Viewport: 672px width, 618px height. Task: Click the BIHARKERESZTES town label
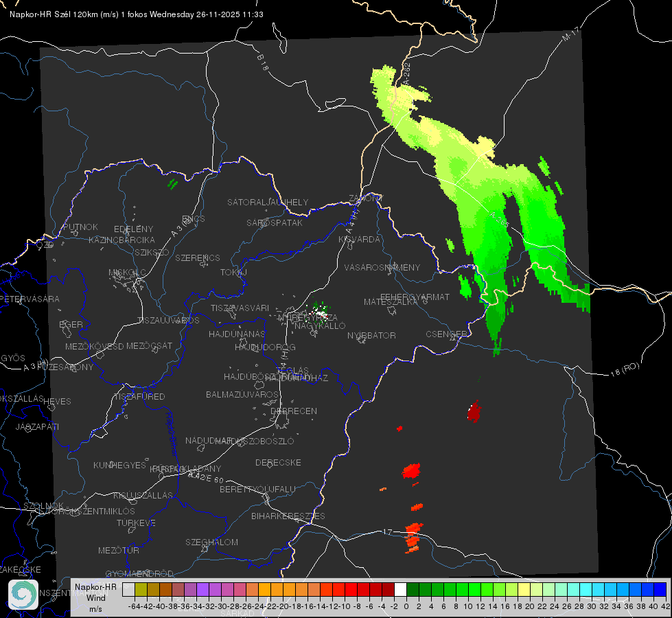click(288, 516)
